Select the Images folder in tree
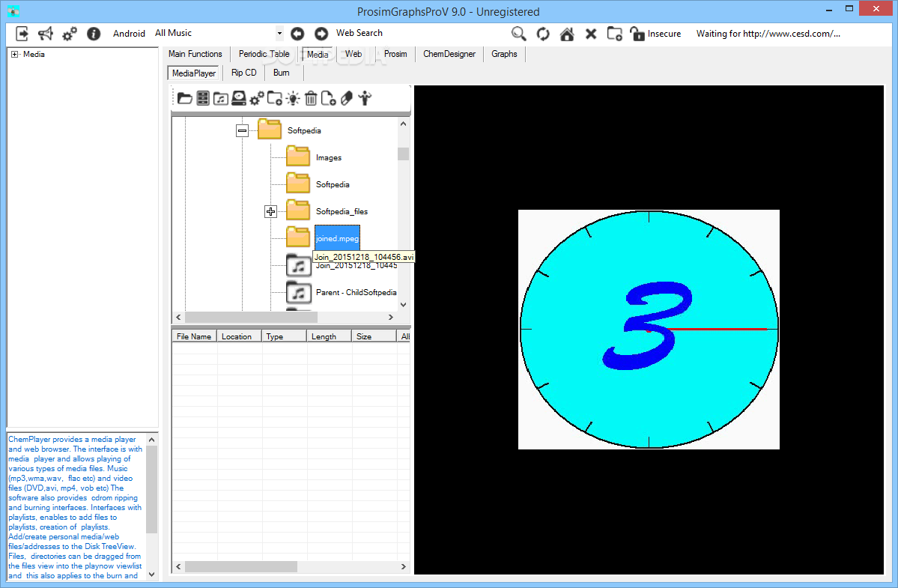The image size is (898, 588). 329,157
